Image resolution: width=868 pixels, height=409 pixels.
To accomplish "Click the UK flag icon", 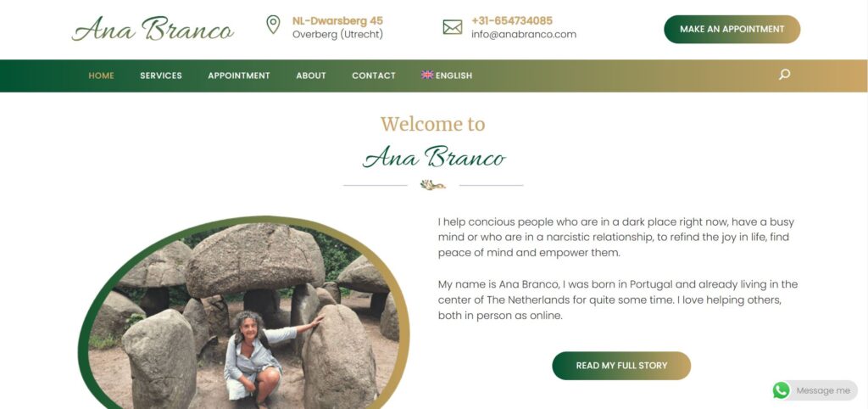I will tap(427, 75).
